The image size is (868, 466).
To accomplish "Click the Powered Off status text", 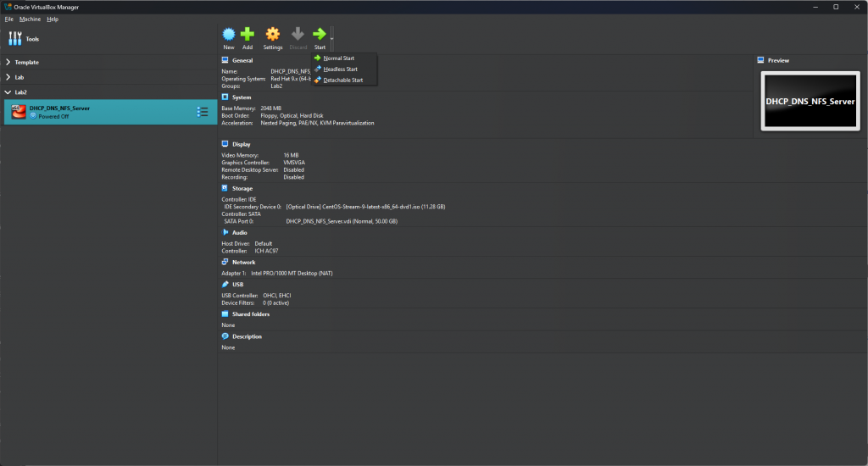I will [x=53, y=117].
